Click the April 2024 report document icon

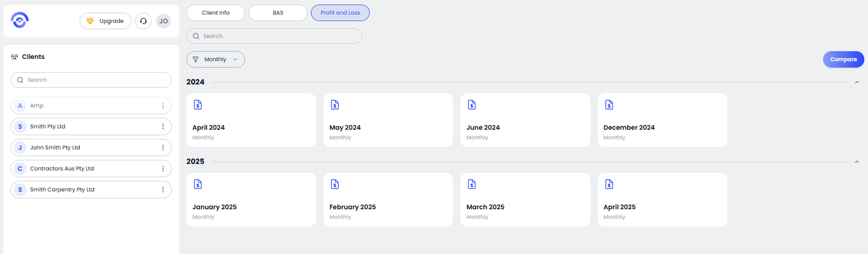(x=197, y=105)
